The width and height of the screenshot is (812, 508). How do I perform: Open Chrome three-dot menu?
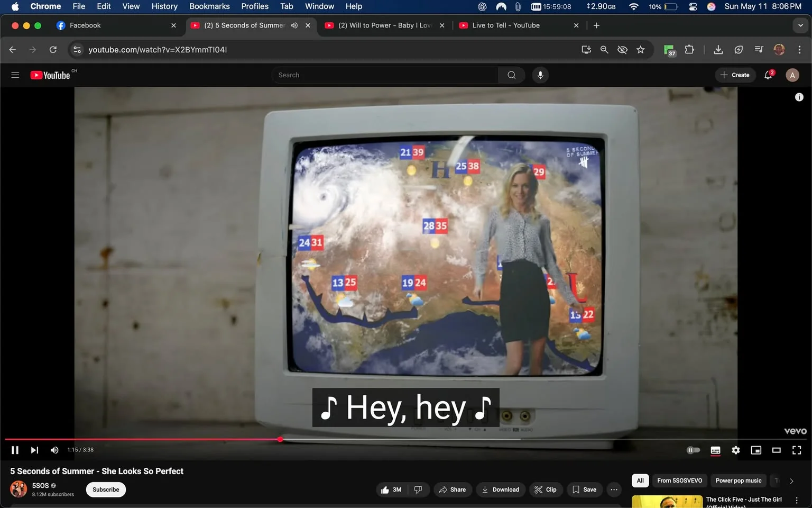[x=799, y=50]
